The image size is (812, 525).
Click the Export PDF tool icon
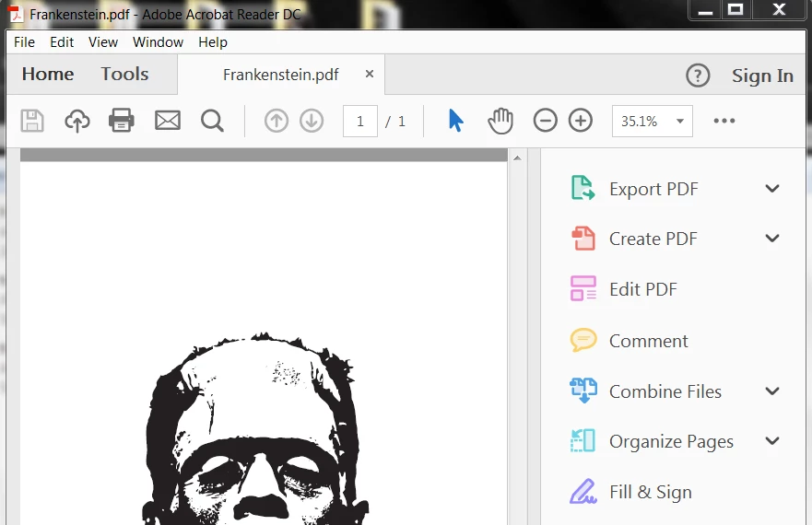[583, 187]
